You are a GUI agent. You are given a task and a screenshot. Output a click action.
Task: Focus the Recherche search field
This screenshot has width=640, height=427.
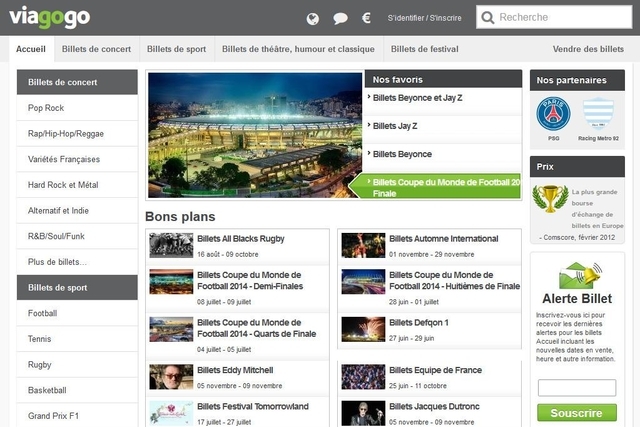tap(554, 17)
